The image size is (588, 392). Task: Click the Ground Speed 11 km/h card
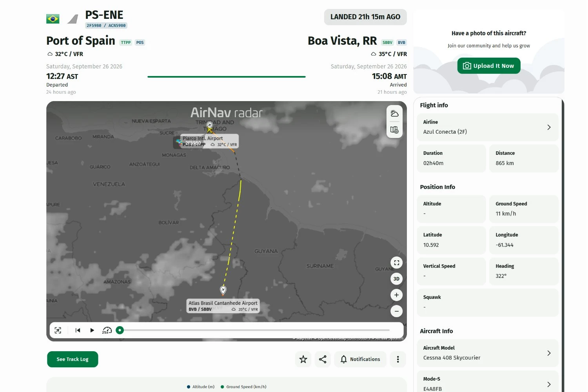pos(524,209)
